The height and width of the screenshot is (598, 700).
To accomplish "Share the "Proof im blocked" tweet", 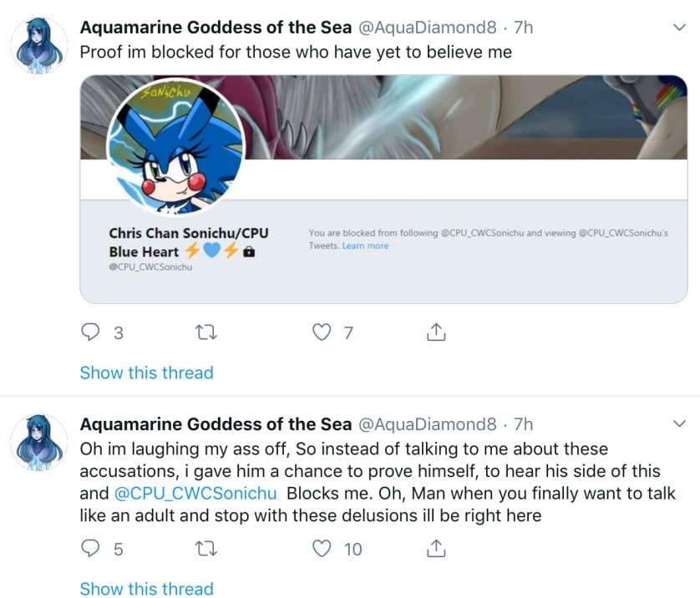I will pyautogui.click(x=435, y=332).
